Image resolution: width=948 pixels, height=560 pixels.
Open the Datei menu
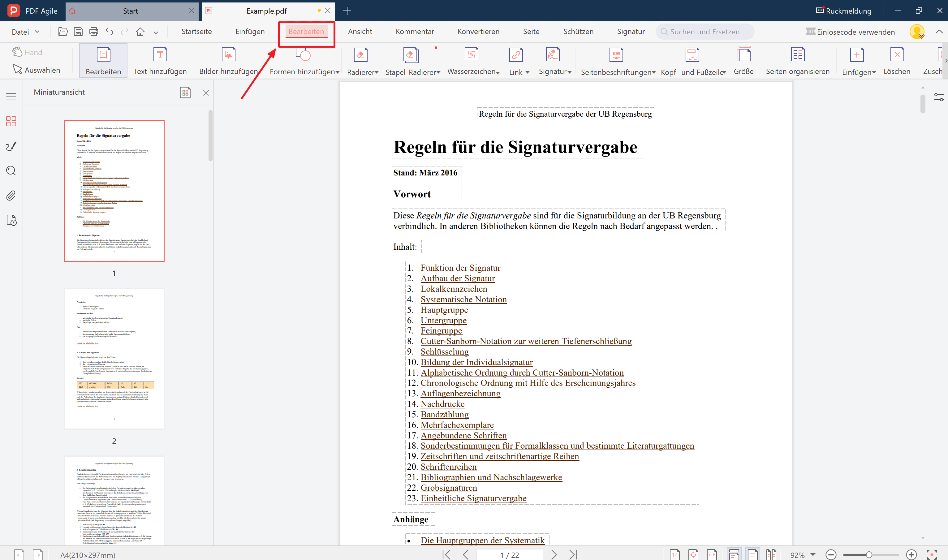(x=25, y=32)
